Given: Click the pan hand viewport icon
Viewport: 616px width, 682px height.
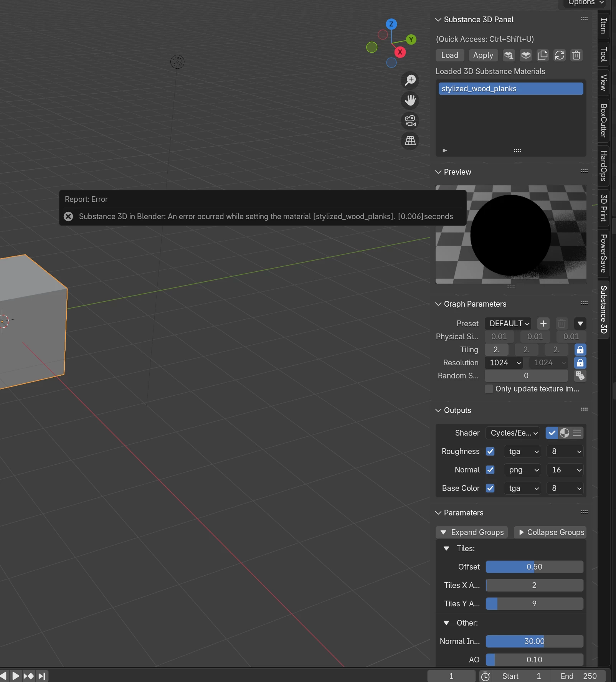Looking at the screenshot, I should [410, 101].
